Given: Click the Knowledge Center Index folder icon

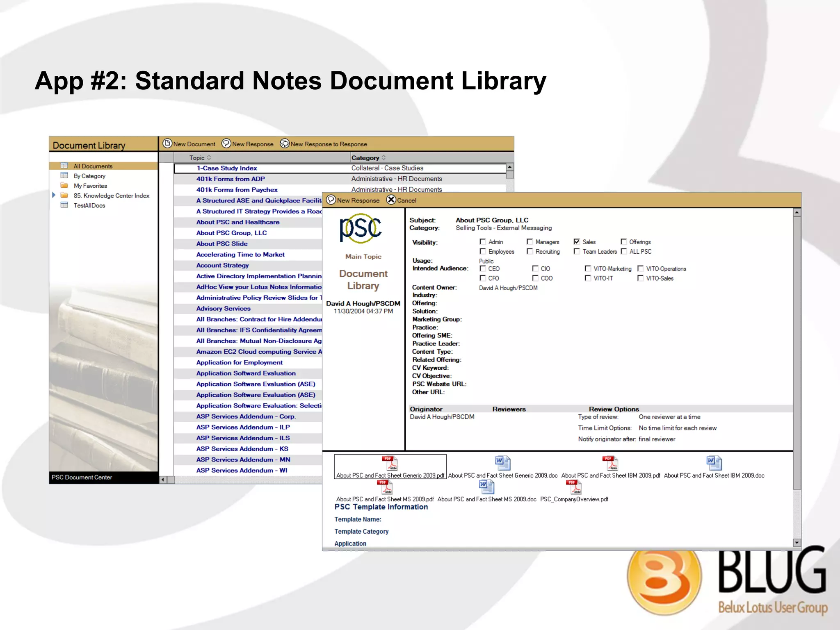Looking at the screenshot, I should click(x=64, y=195).
